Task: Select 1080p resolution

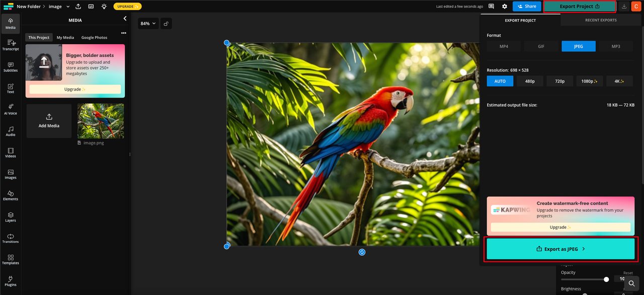Action: (x=590, y=81)
